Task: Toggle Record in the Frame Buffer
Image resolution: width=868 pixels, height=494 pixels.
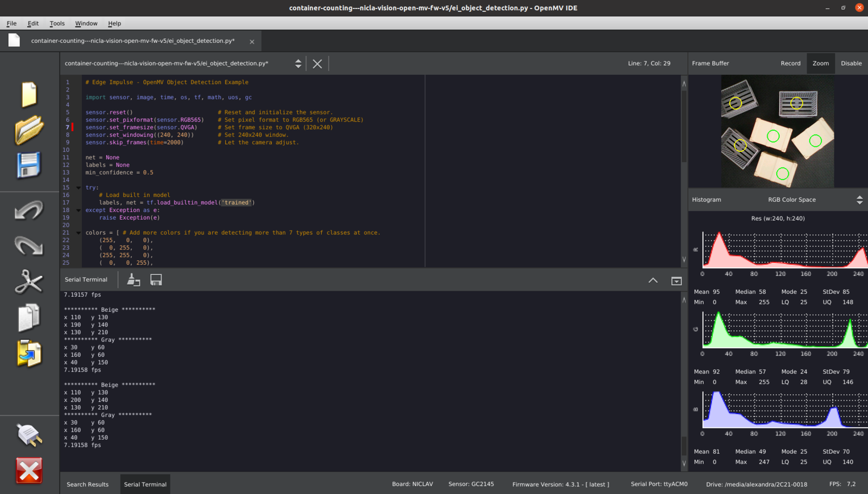Action: tap(790, 63)
